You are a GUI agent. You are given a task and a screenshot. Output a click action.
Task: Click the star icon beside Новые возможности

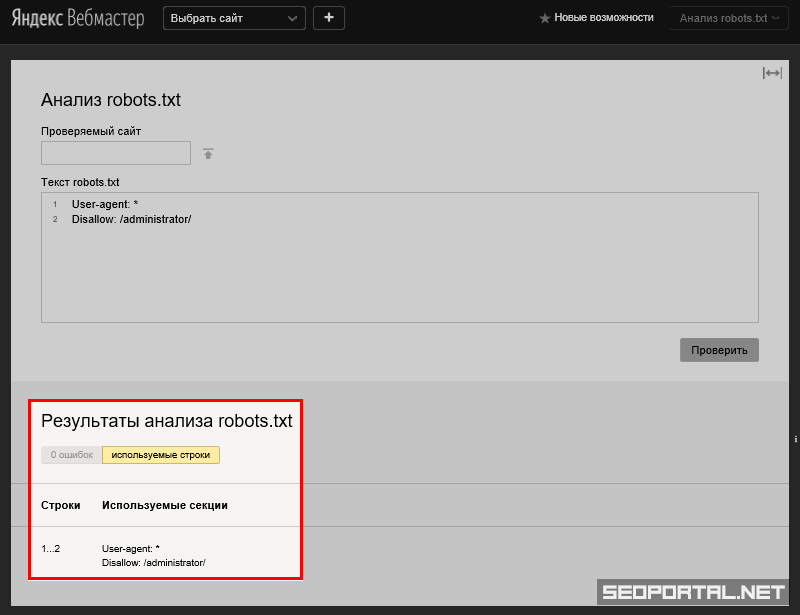click(x=545, y=18)
